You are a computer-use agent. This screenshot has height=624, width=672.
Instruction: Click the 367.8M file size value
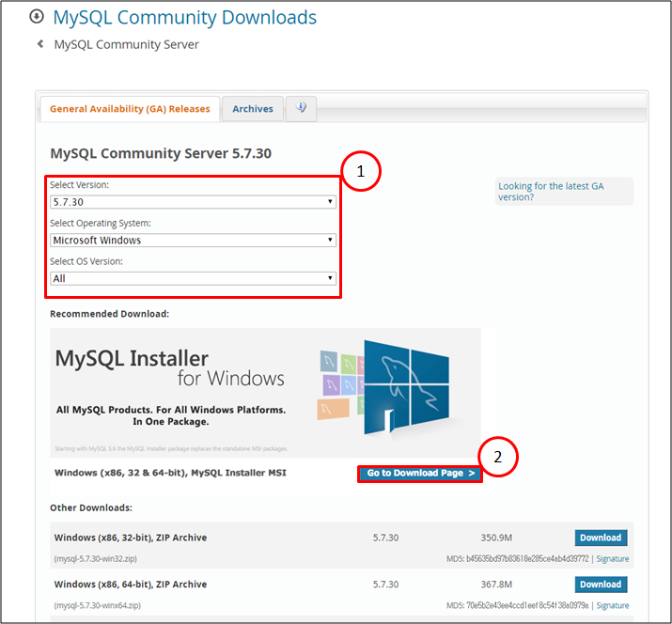pyautogui.click(x=496, y=585)
